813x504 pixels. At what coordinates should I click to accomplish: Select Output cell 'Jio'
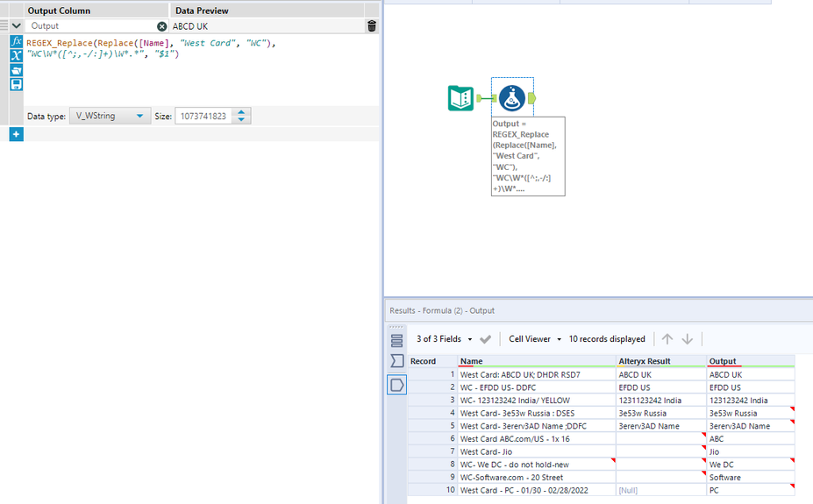(750, 451)
